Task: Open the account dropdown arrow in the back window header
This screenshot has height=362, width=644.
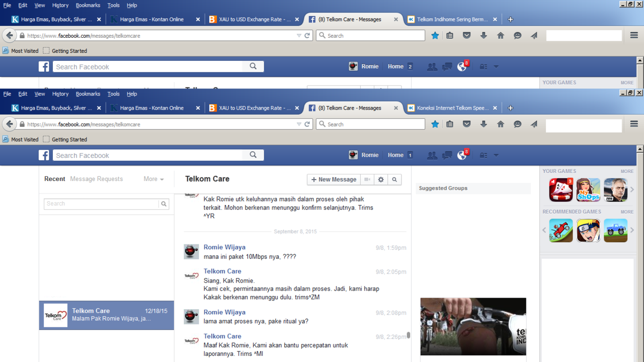Action: pos(496,66)
